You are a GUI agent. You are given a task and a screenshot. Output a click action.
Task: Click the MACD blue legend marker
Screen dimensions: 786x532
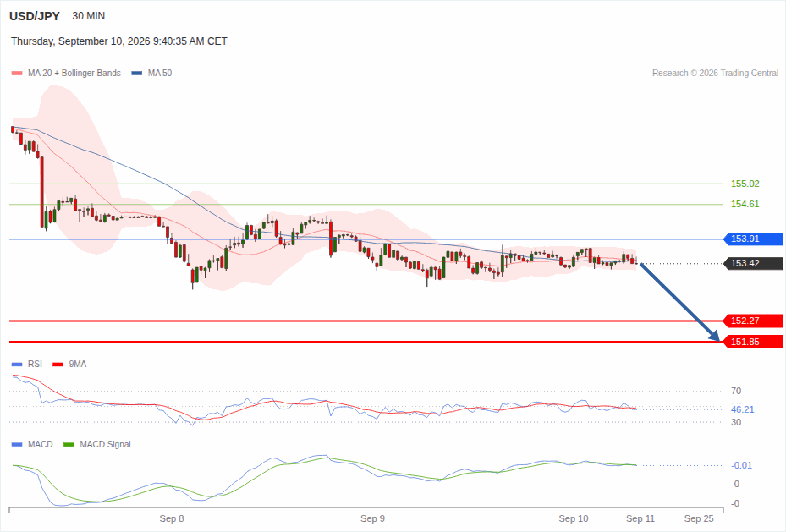coord(17,444)
